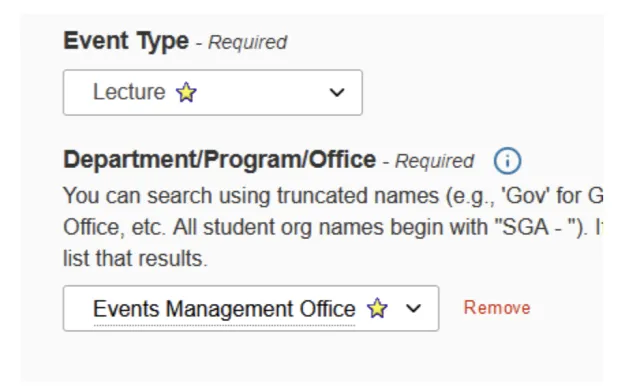Click the star beside Events Management Office
Image resolution: width=640 pixels, height=392 pixels.
[x=377, y=308]
